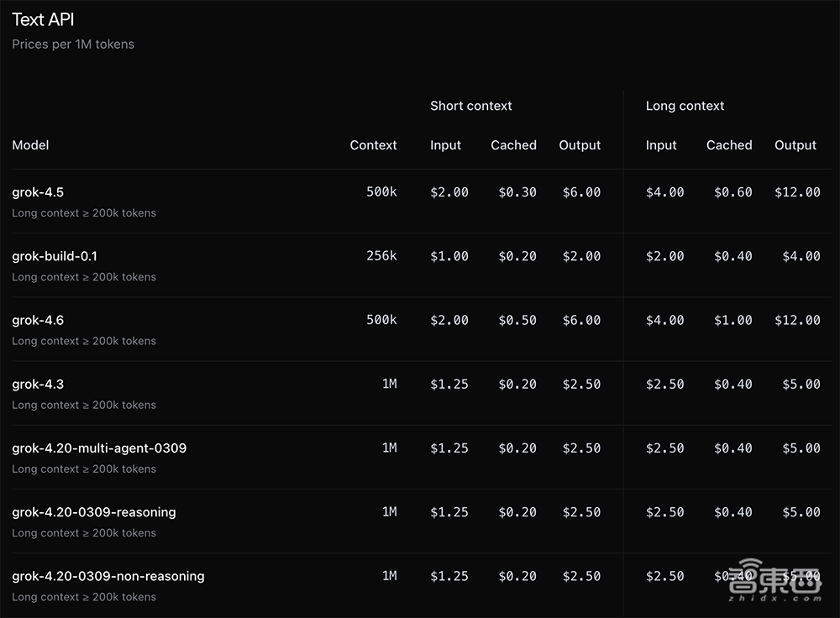840x618 pixels.
Task: Click the grok-4.20-0309-non-reasoning model name
Action: click(x=108, y=576)
